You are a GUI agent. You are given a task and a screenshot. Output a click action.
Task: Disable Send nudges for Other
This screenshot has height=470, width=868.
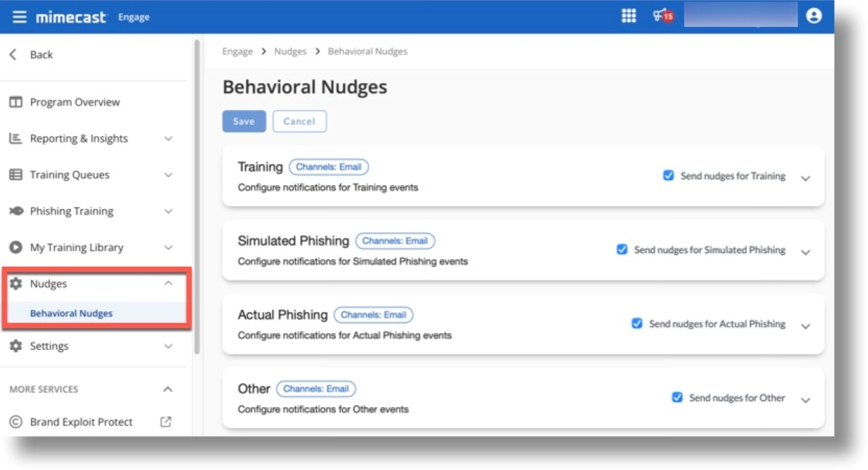[x=677, y=397]
